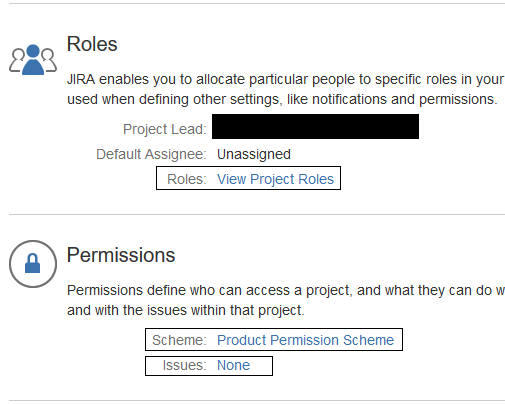This screenshot has width=505, height=405.
Task: Click the Issues: field label
Action: tap(184, 365)
